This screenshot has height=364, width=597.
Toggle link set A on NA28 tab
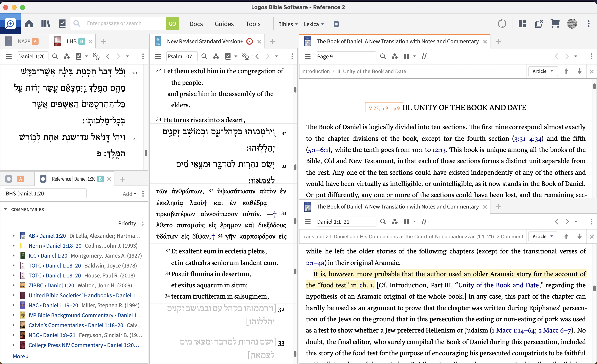click(x=35, y=41)
